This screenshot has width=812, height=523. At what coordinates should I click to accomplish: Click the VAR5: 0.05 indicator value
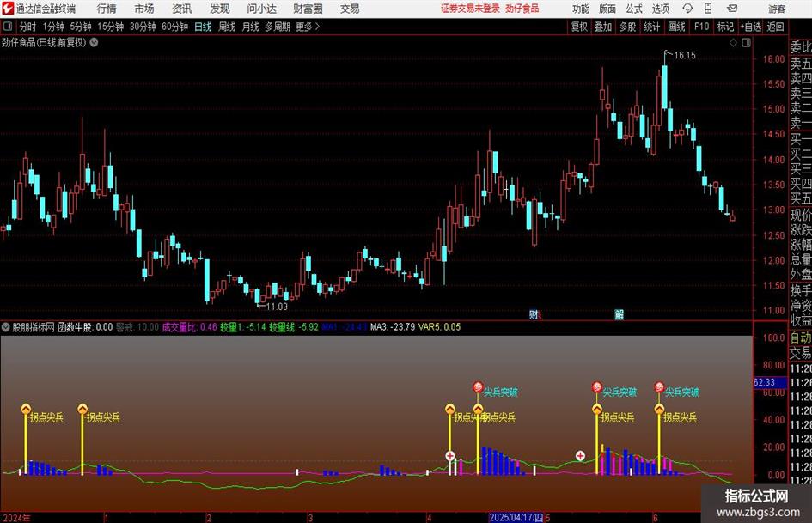pos(440,327)
